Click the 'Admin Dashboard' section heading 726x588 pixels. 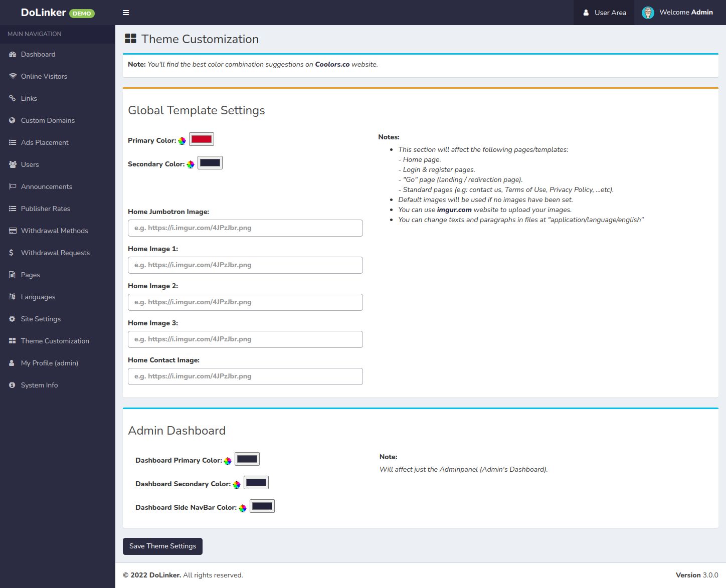point(177,431)
